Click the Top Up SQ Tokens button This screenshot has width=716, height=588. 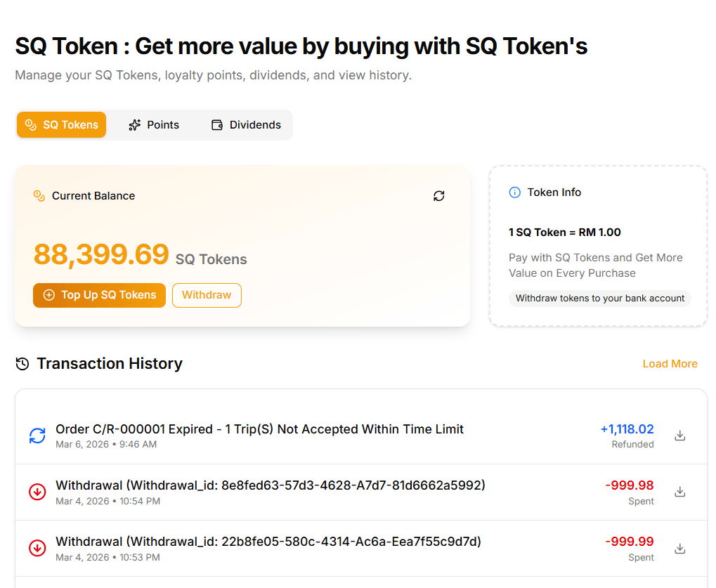(99, 295)
